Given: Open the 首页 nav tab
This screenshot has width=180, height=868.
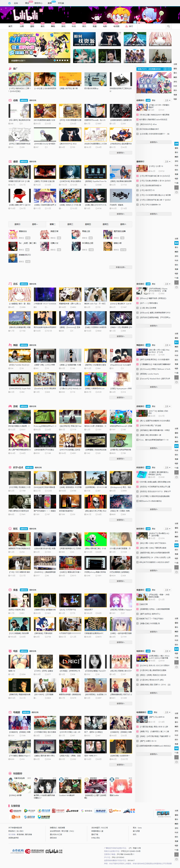Looking at the screenshot, I should [x=10, y=26].
